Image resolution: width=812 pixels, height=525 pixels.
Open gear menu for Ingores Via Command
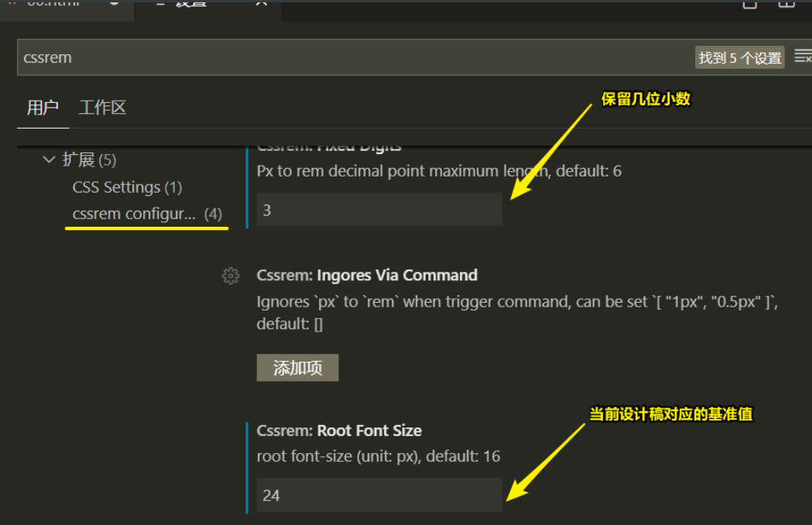(231, 276)
